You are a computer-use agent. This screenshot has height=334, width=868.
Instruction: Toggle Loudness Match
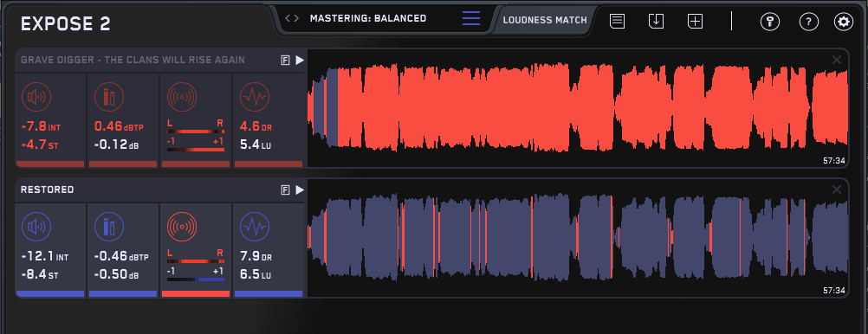click(x=545, y=21)
